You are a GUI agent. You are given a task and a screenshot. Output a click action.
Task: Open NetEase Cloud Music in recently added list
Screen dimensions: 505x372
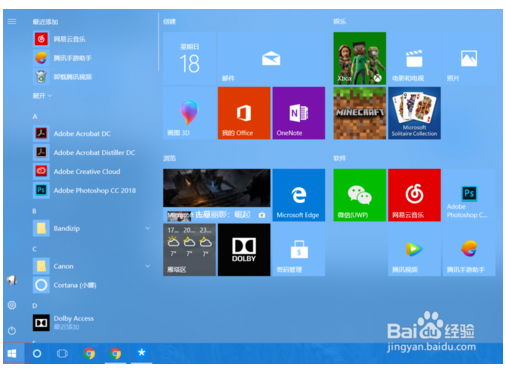click(x=92, y=39)
